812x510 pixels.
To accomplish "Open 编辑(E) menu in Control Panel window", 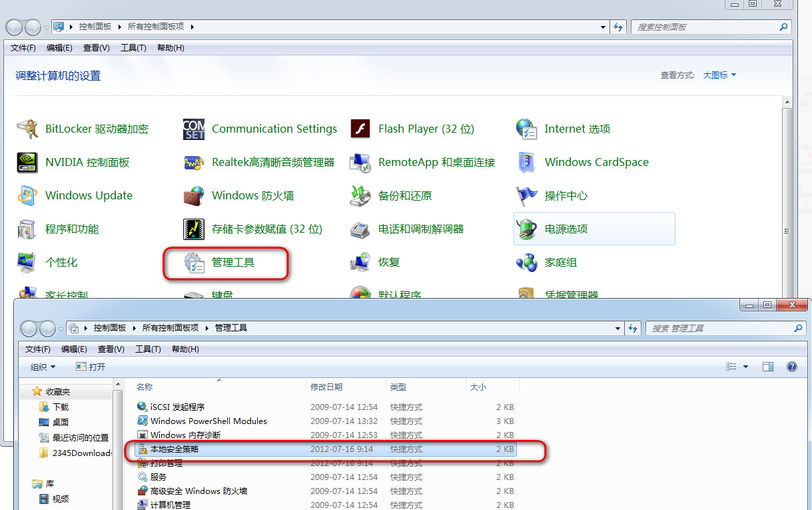I will 59,48.
